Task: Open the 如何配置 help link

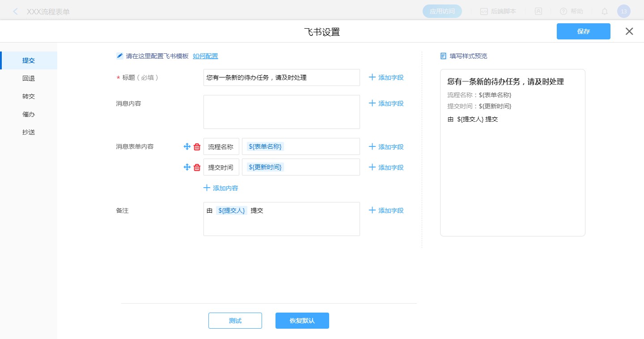Action: pyautogui.click(x=205, y=56)
